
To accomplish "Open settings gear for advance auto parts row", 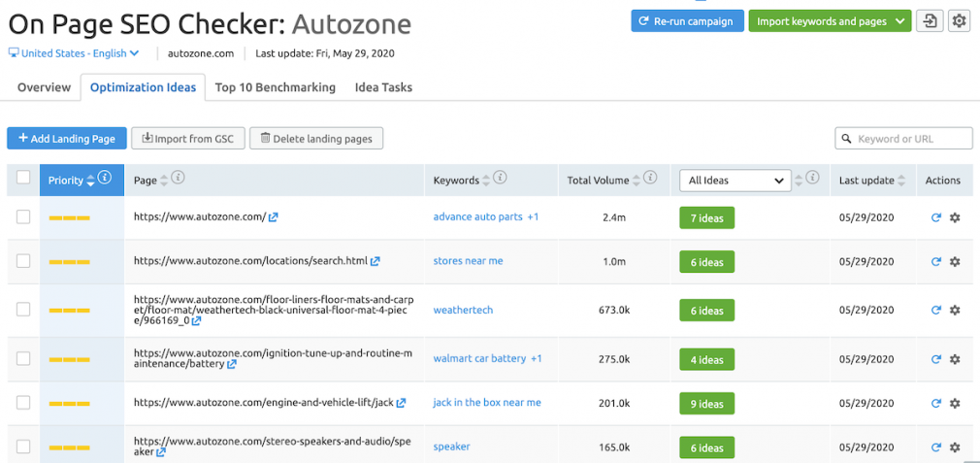I will coord(955,217).
